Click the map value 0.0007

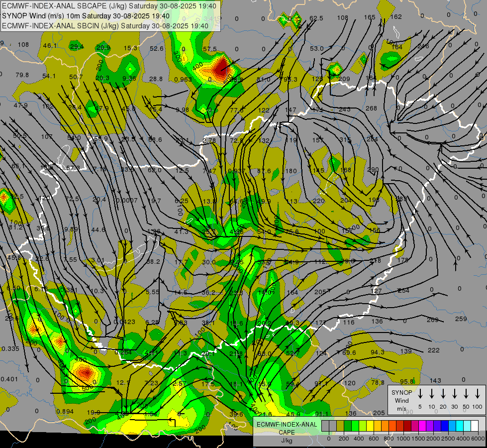(x=127, y=201)
